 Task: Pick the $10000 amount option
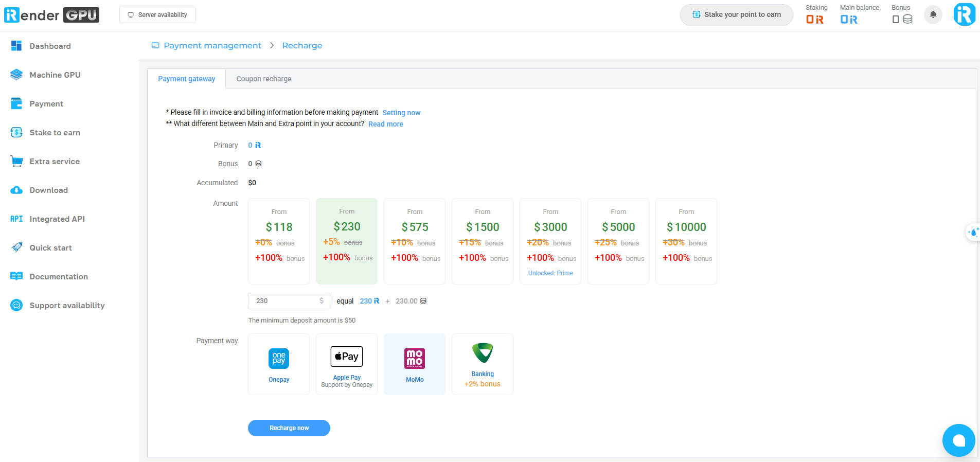pyautogui.click(x=686, y=241)
